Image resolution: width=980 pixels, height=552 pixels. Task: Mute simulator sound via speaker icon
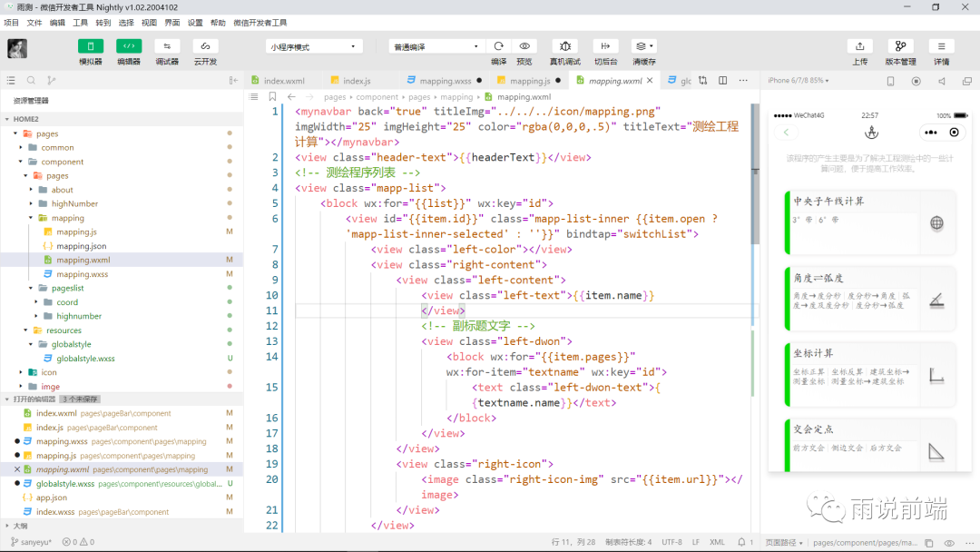tap(941, 81)
